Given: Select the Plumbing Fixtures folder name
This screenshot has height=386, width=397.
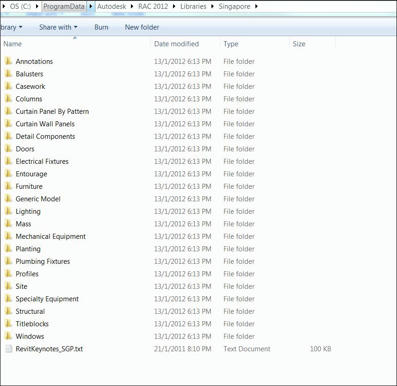Looking at the screenshot, I should [x=43, y=261].
